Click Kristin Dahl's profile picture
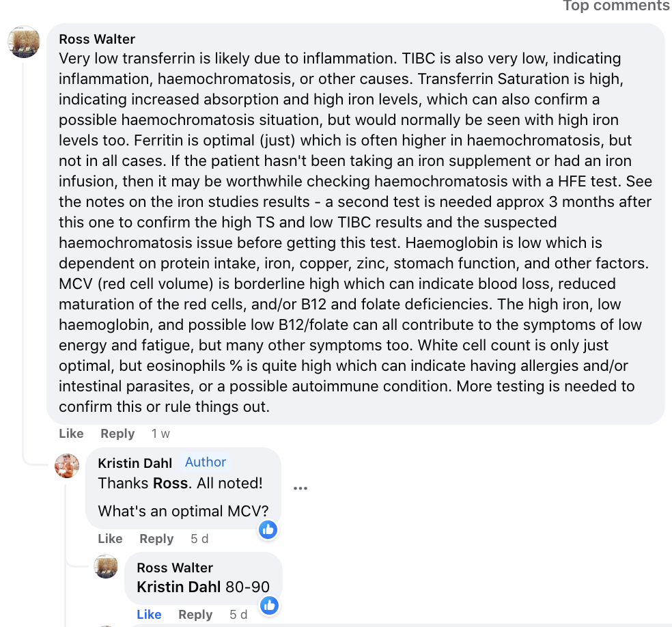 [x=67, y=466]
